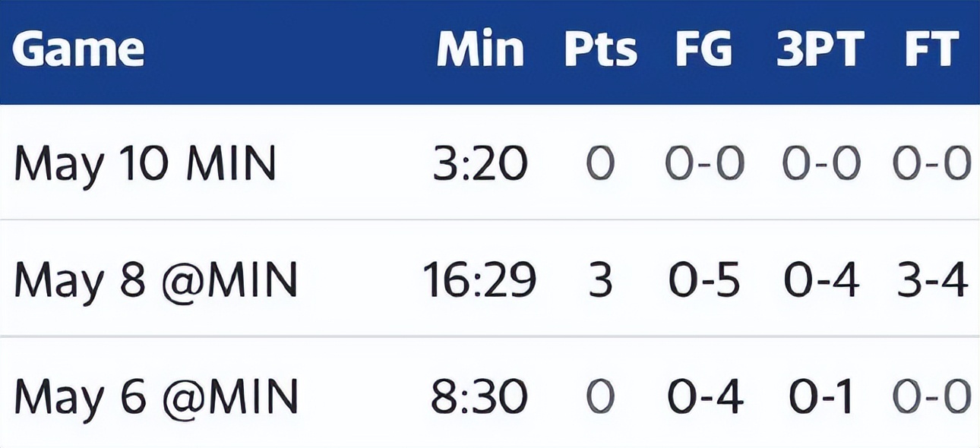Click the FT column header

(931, 49)
